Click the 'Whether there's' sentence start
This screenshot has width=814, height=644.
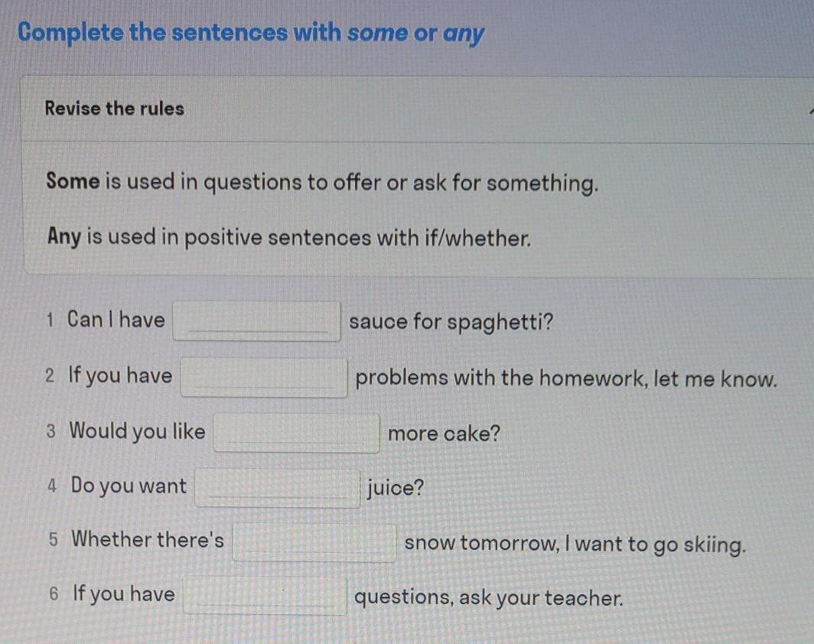pos(148,540)
